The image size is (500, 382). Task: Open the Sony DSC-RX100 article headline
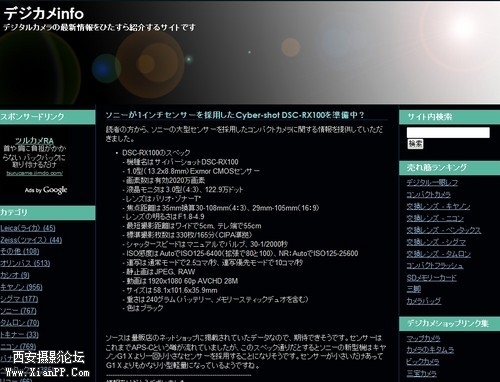coord(235,115)
